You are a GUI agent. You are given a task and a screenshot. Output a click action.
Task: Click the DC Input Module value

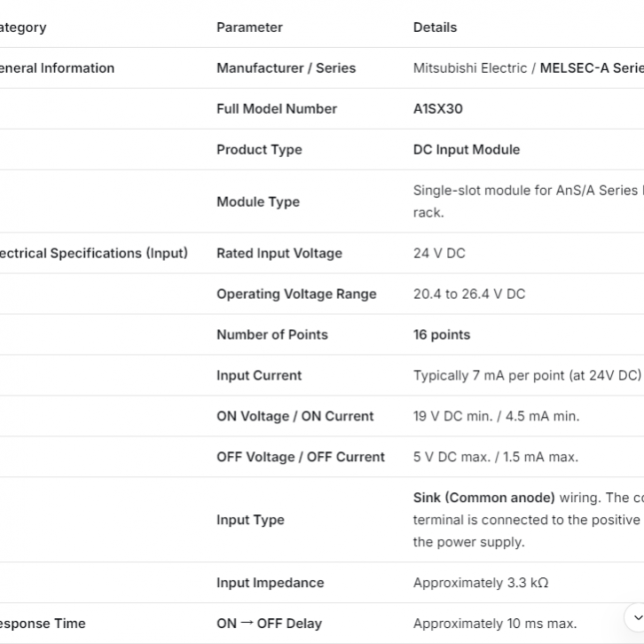click(x=467, y=150)
